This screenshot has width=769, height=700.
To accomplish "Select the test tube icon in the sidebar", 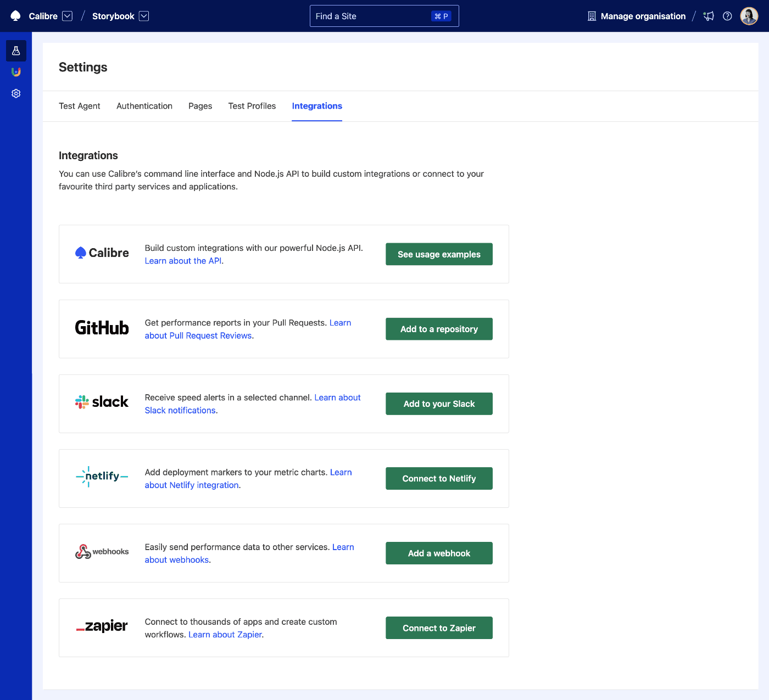I will click(x=16, y=51).
